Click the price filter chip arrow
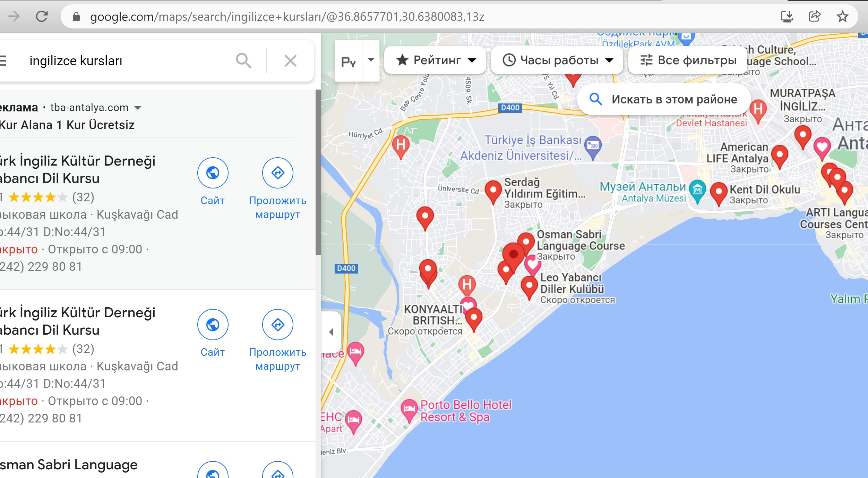The height and width of the screenshot is (478, 868). pos(371,60)
